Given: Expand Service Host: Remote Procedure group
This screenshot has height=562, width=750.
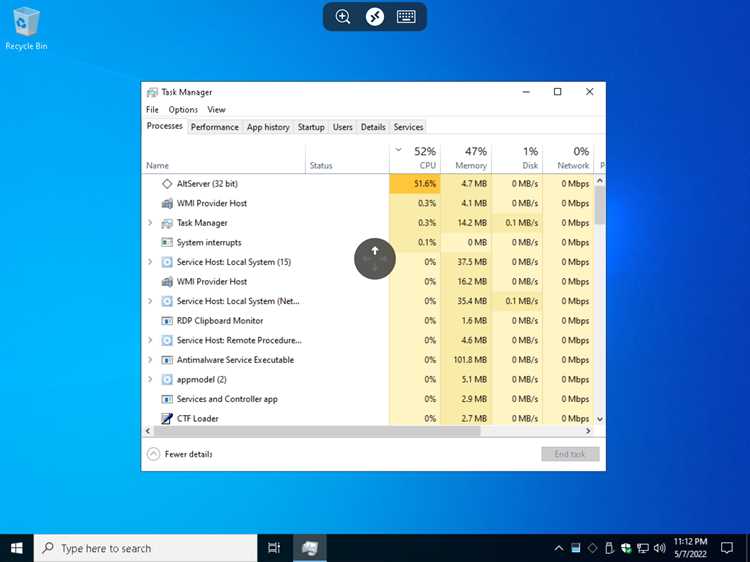Looking at the screenshot, I should (x=150, y=341).
